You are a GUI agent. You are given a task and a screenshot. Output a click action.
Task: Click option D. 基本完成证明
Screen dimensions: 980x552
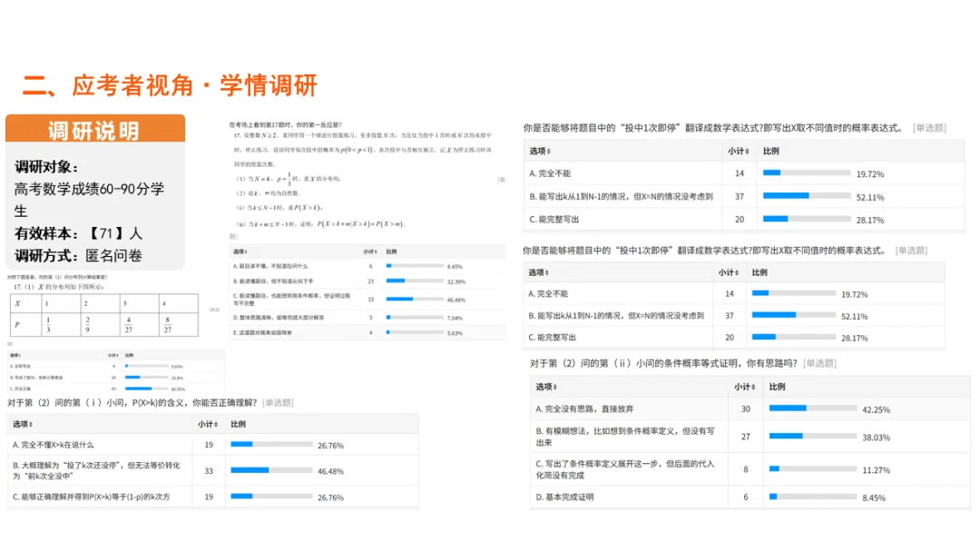coord(565,497)
